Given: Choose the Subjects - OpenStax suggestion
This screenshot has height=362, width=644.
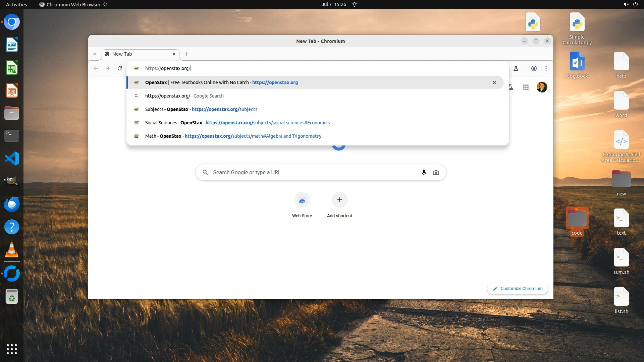Looking at the screenshot, I should click(x=201, y=109).
